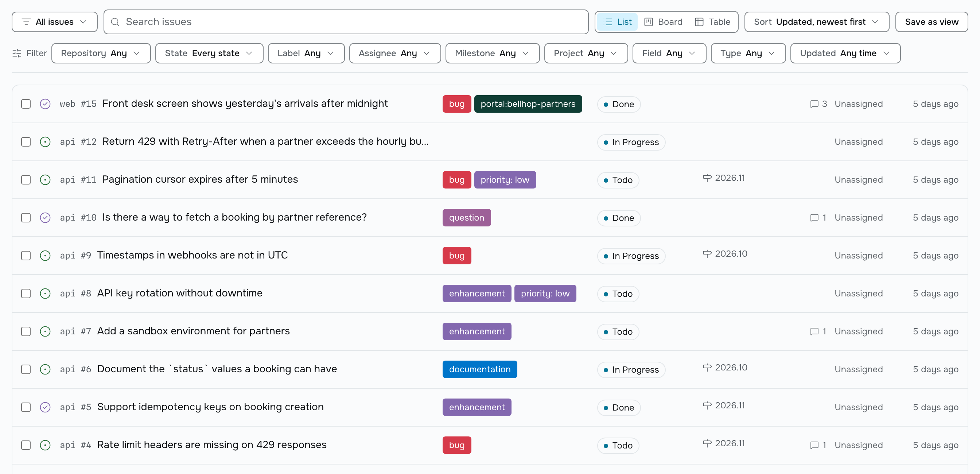Tick checkbox for Pagination cursor issue
Viewport: 980px width, 474px height.
(26, 179)
